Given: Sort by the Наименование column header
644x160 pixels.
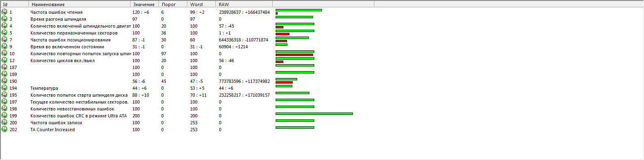Looking at the screenshot, I should [x=80, y=4].
